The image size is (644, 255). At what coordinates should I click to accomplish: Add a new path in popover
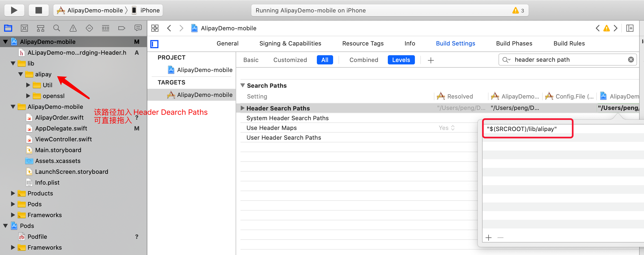click(x=489, y=238)
